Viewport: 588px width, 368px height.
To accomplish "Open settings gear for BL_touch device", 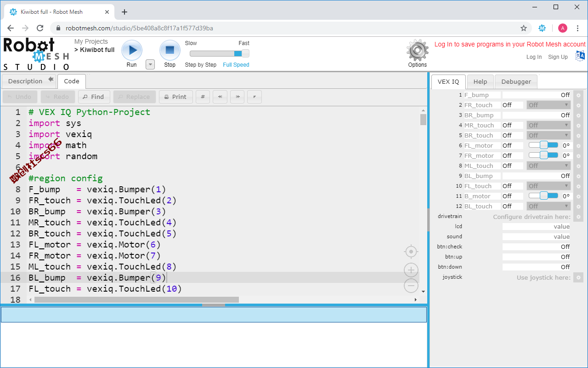I will [578, 207].
